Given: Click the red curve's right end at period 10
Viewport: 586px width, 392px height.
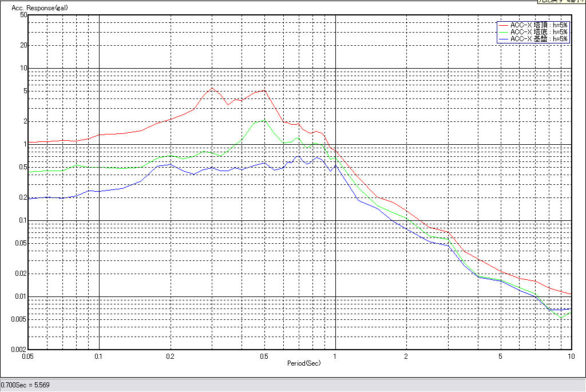Looking at the screenshot, I should point(571,294).
